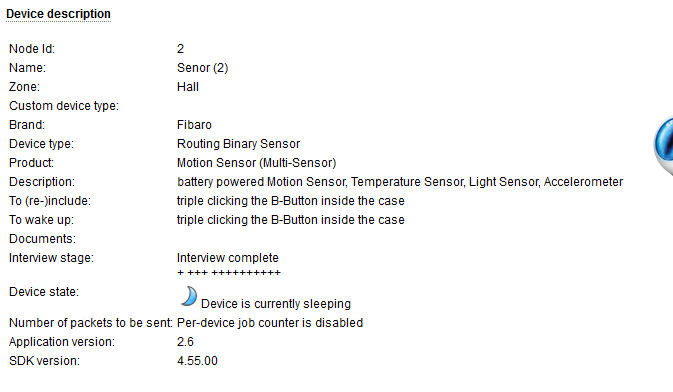Click Device is currently sleeping text

click(276, 304)
